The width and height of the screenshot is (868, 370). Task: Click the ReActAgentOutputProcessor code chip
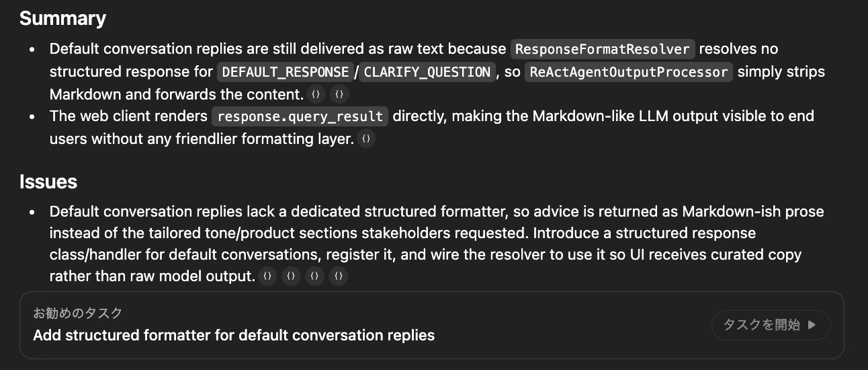(627, 72)
